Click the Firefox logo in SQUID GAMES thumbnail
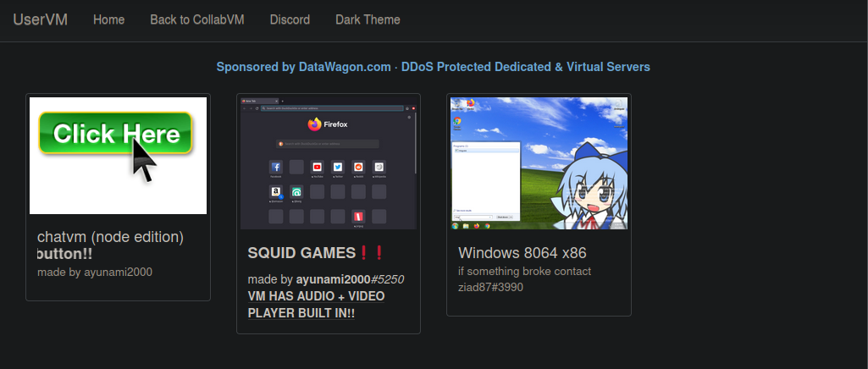The width and height of the screenshot is (868, 369). (315, 124)
